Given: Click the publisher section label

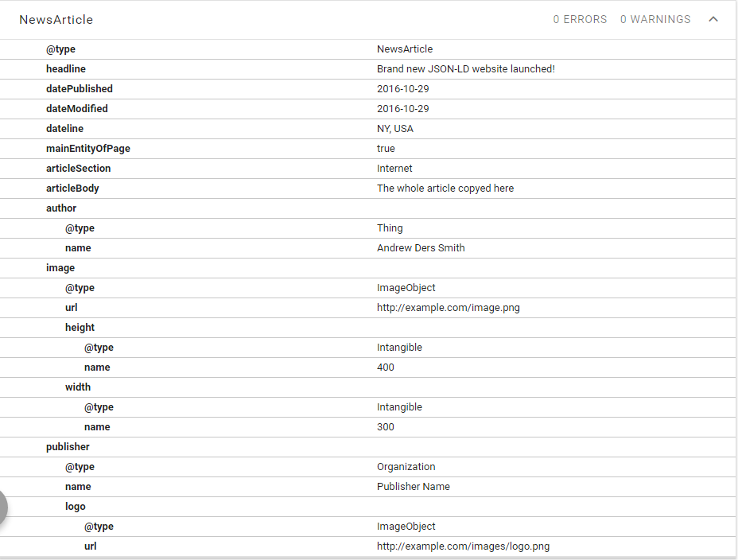Looking at the screenshot, I should click(x=68, y=447).
